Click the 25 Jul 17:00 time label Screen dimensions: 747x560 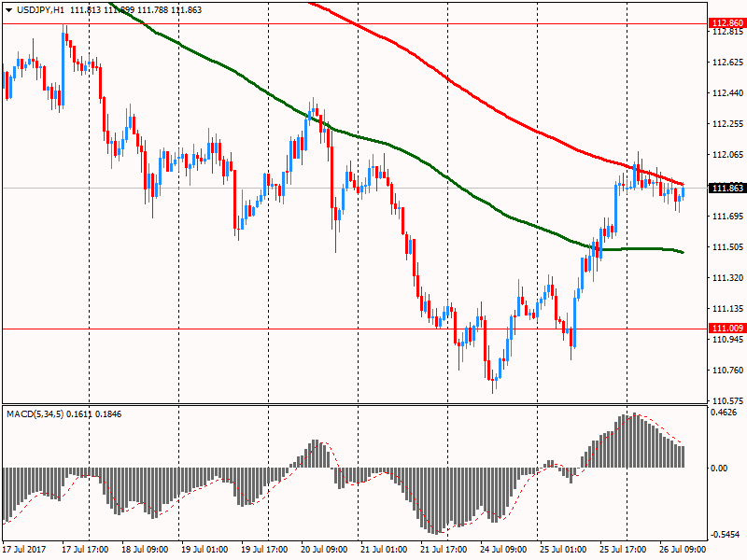[623, 549]
